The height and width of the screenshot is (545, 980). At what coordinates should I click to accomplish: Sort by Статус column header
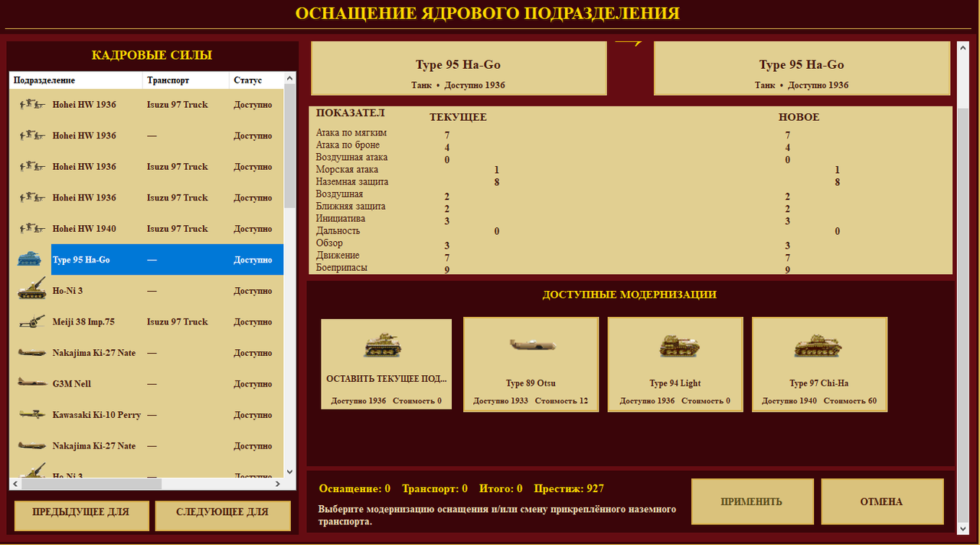pos(256,80)
